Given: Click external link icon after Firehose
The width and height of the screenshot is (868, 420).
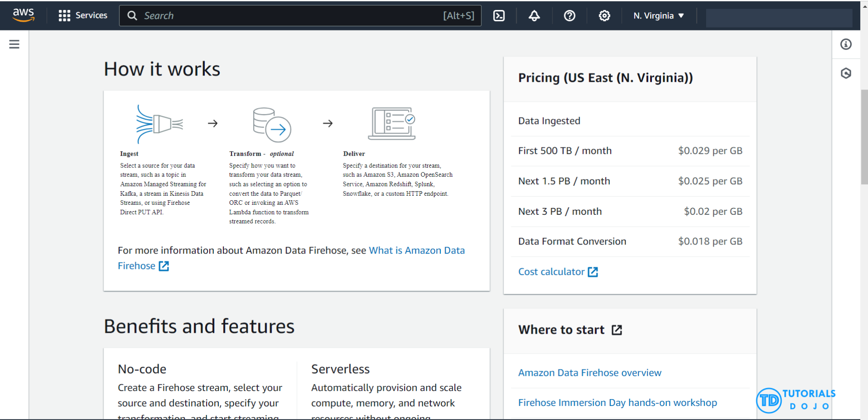Looking at the screenshot, I should (x=164, y=266).
